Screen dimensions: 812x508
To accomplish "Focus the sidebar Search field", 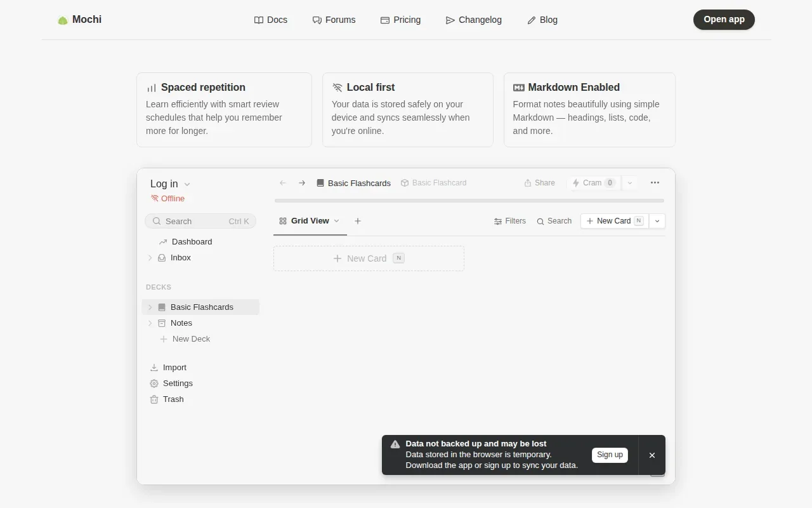I will coord(200,221).
